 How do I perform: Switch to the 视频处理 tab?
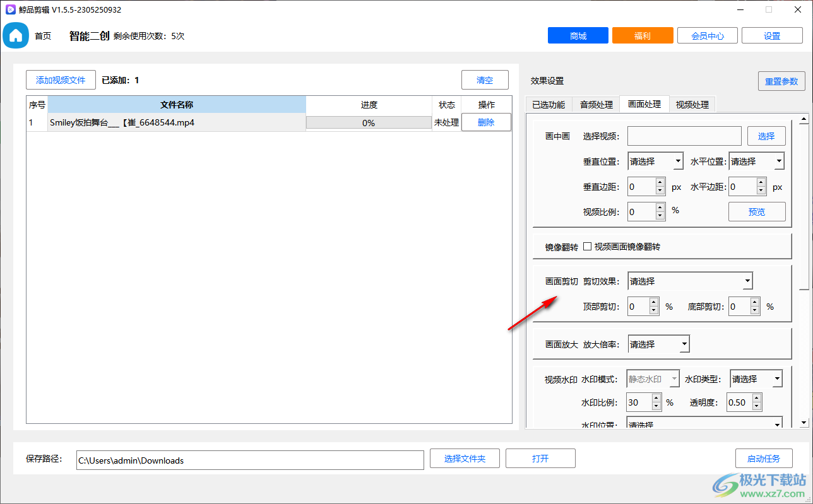point(692,105)
